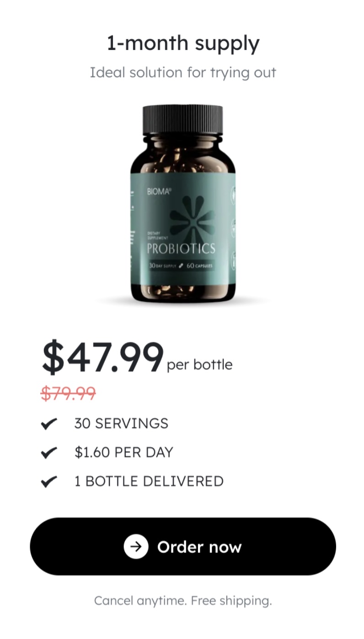Select the $47.99 price text
This screenshot has height=639, width=364.
pyautogui.click(x=102, y=357)
